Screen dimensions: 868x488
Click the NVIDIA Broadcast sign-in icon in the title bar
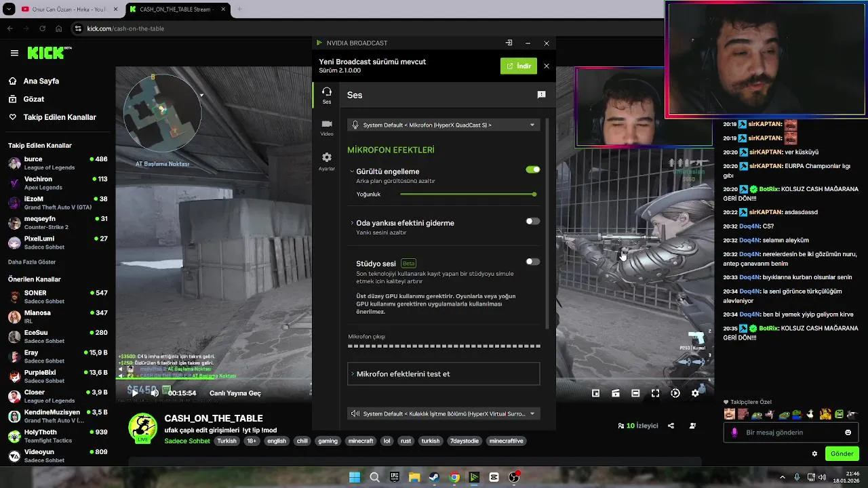tap(509, 43)
